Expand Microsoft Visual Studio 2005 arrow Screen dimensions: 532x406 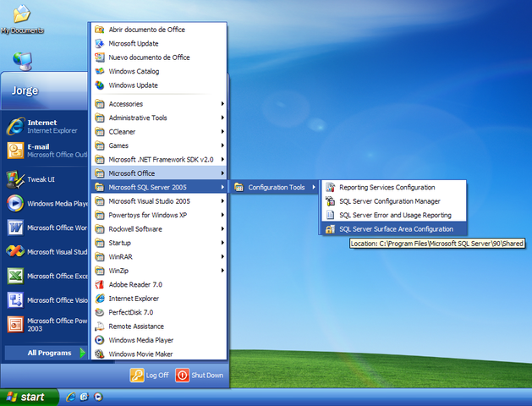[x=222, y=201]
